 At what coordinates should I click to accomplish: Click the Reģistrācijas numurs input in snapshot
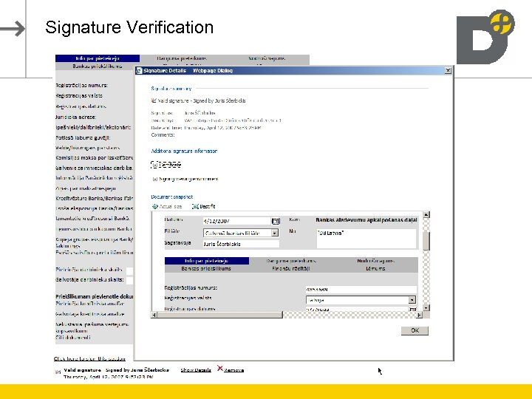[x=361, y=290]
